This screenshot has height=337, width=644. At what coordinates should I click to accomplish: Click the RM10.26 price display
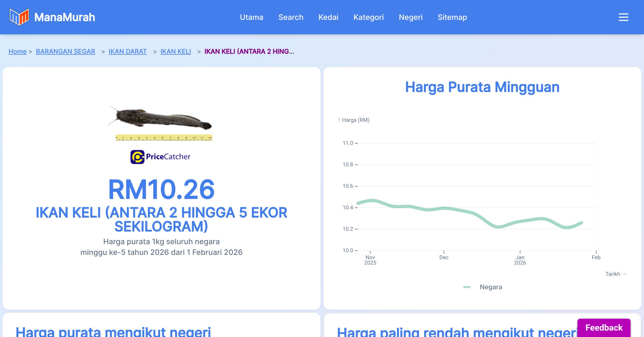[x=161, y=189]
